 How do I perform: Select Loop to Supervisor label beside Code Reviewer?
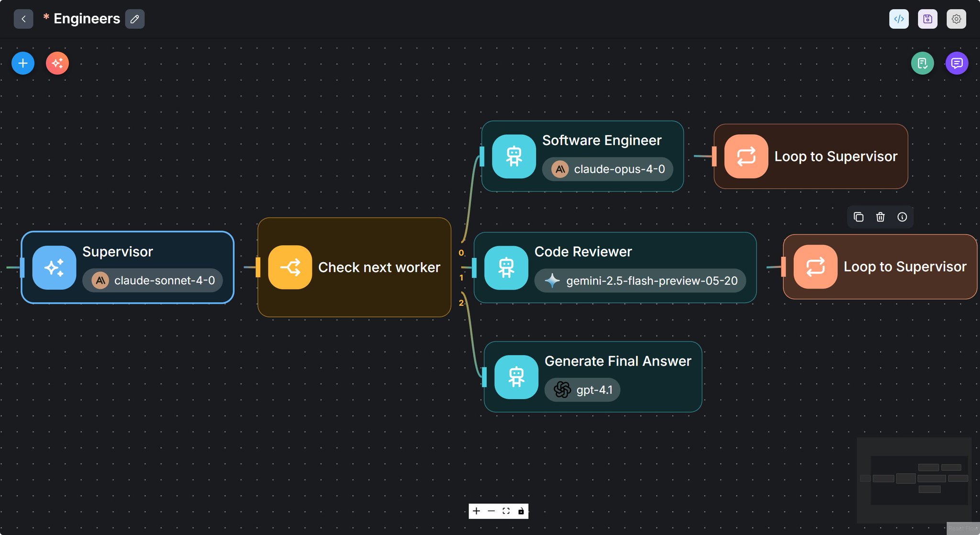(905, 267)
